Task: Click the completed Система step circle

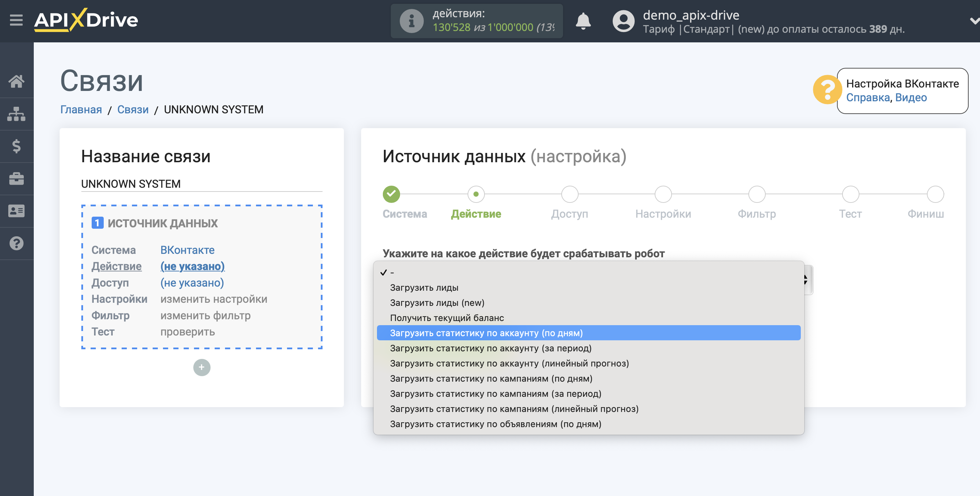Action: (391, 194)
